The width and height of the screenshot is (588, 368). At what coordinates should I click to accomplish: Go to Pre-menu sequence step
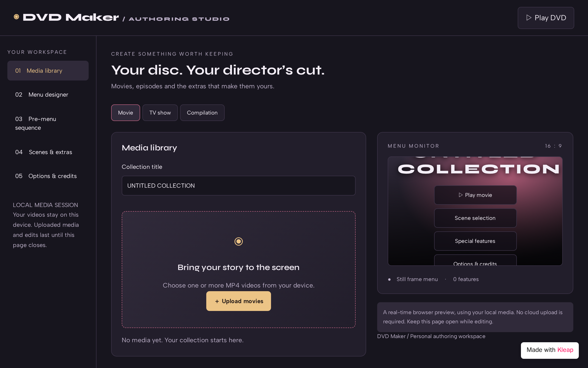48,123
